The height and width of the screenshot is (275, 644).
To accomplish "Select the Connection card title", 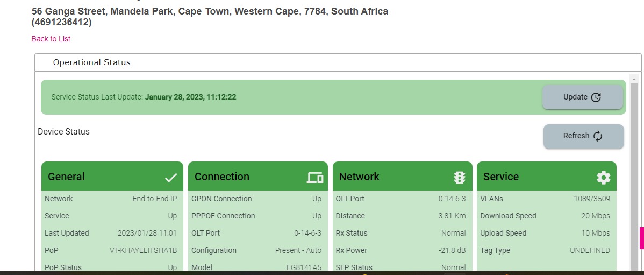I will click(222, 177).
